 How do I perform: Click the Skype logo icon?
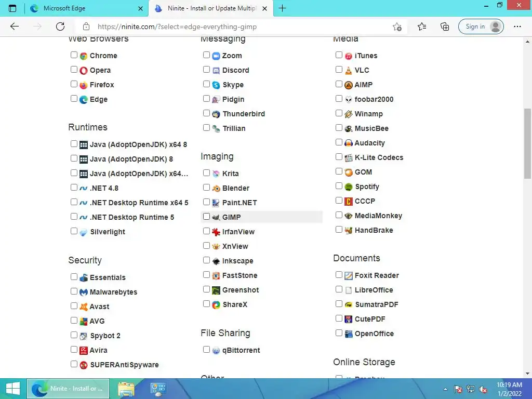[x=216, y=85]
